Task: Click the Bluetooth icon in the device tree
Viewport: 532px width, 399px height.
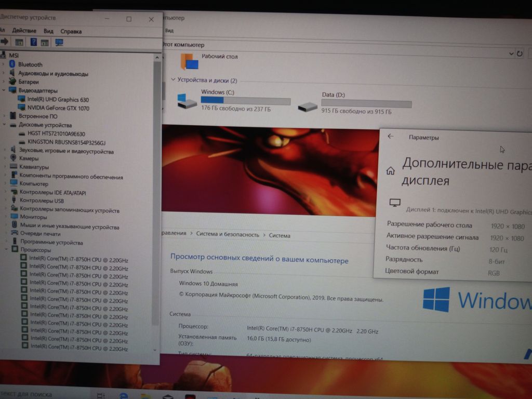Action: pos(12,64)
